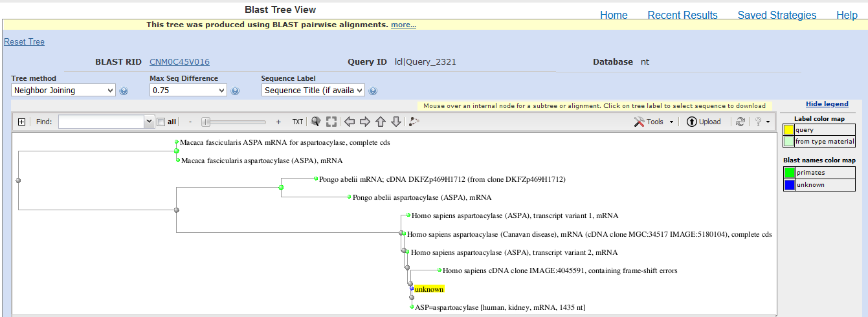The image size is (868, 317).
Task: Pan tree down with the down arrow
Action: pos(396,122)
